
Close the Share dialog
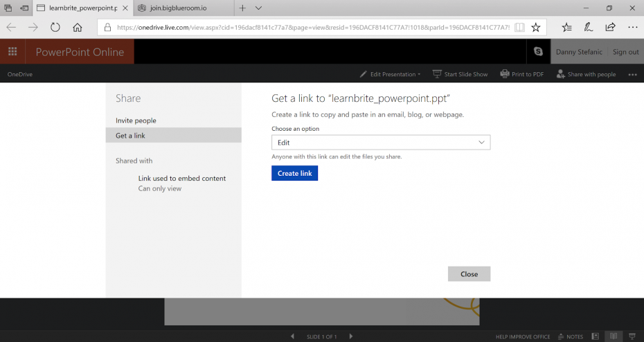point(469,274)
